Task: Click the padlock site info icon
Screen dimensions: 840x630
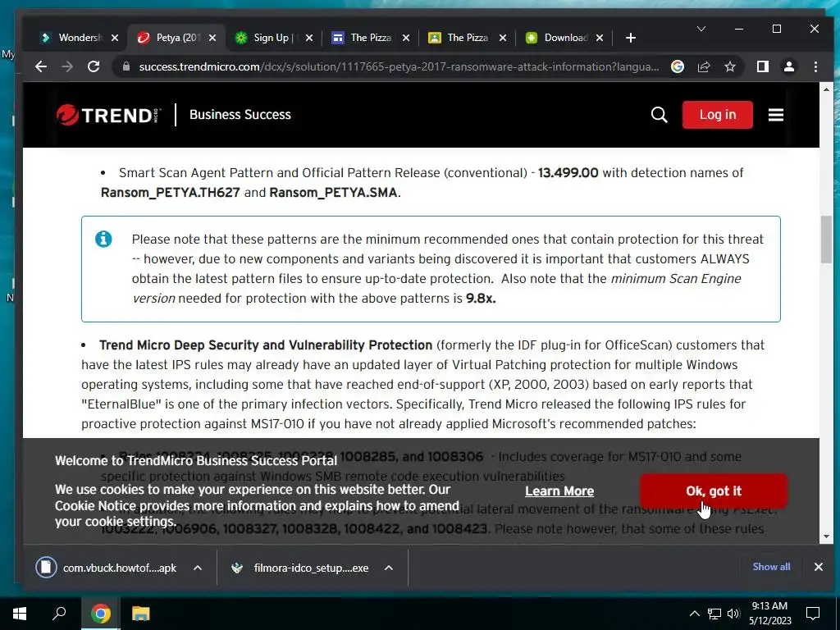Action: pos(126,66)
